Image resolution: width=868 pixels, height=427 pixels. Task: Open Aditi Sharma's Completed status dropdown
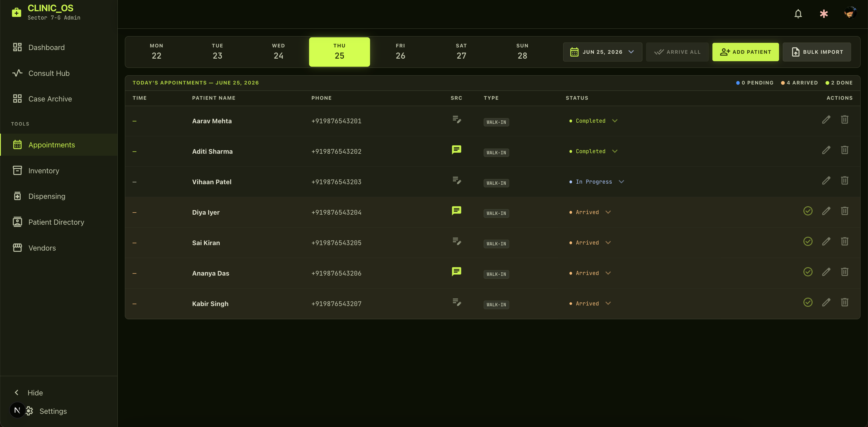pyautogui.click(x=593, y=151)
